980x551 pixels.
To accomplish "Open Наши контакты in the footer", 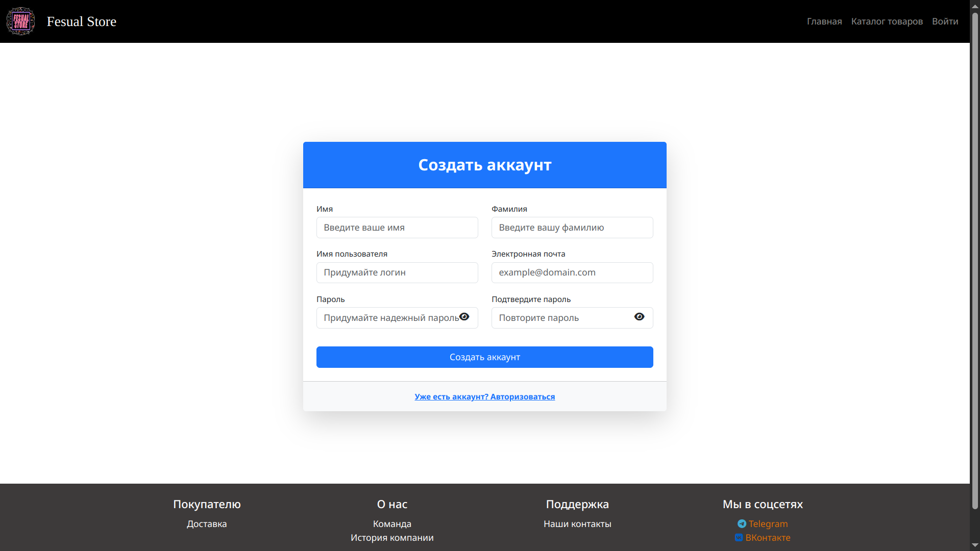I will pyautogui.click(x=577, y=524).
